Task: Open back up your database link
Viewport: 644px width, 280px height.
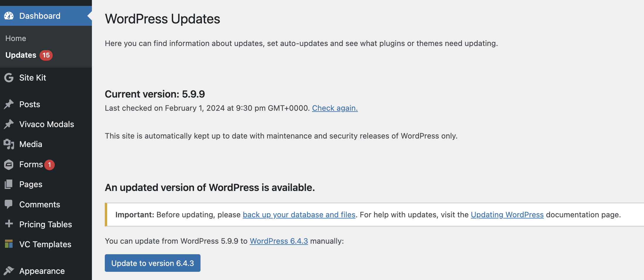Action: click(x=299, y=215)
